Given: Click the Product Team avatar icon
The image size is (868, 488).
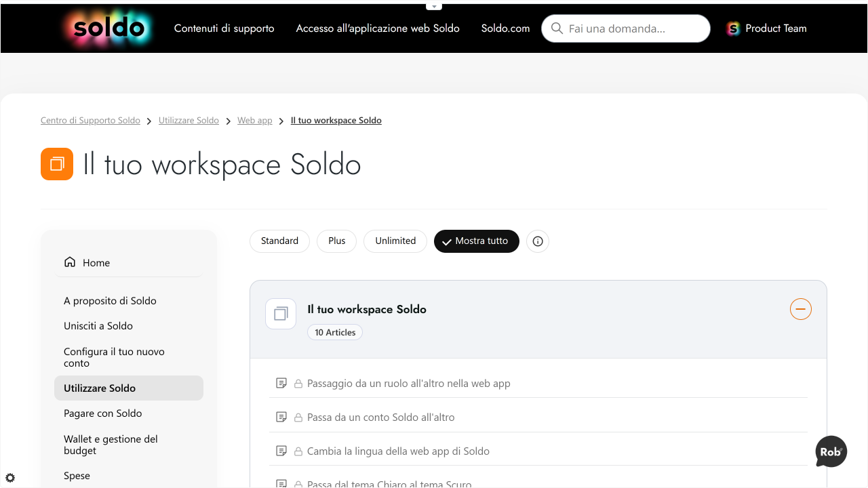Looking at the screenshot, I should pyautogui.click(x=733, y=28).
